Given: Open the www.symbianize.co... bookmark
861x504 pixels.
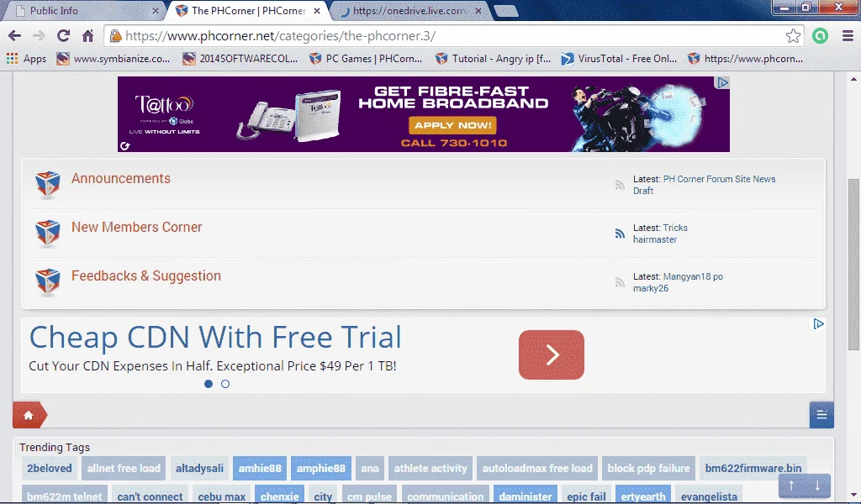Looking at the screenshot, I should tap(114, 59).
